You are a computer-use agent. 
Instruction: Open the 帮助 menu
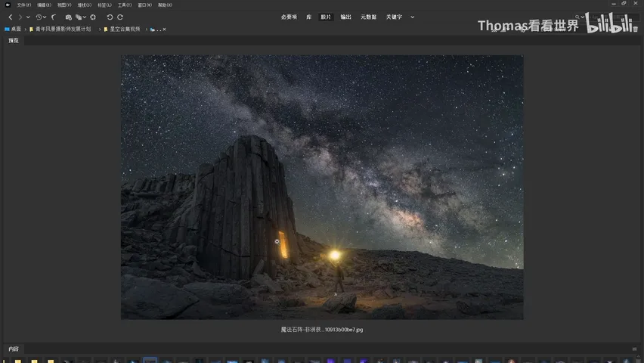[x=165, y=5]
